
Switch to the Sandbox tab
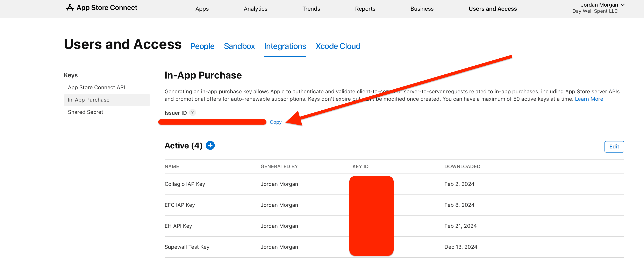(x=239, y=46)
